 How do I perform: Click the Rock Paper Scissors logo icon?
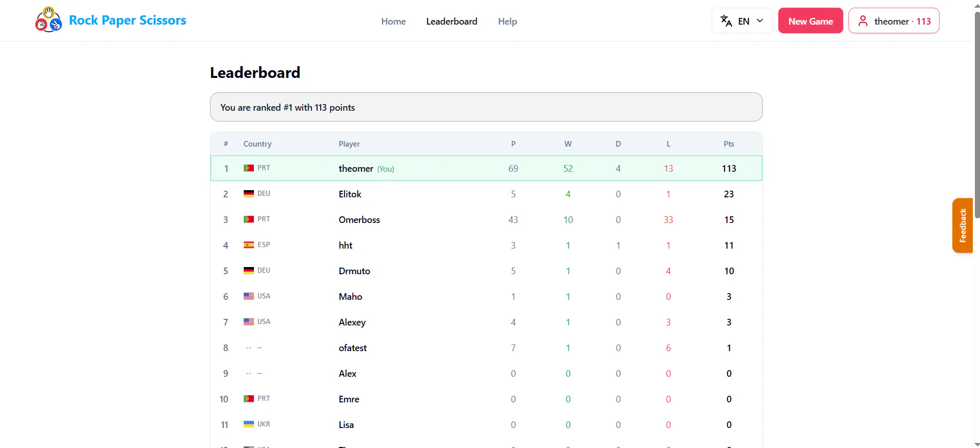[x=49, y=20]
